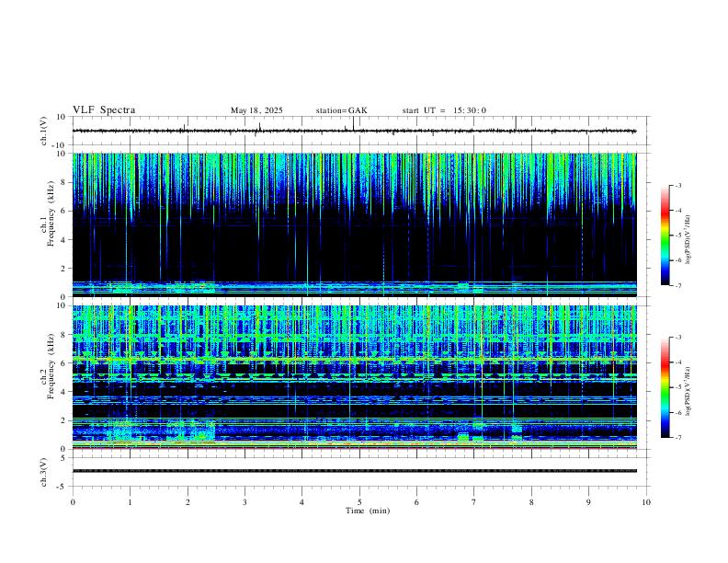Click the log(PSD) label beside the lower colorbar

[688, 392]
